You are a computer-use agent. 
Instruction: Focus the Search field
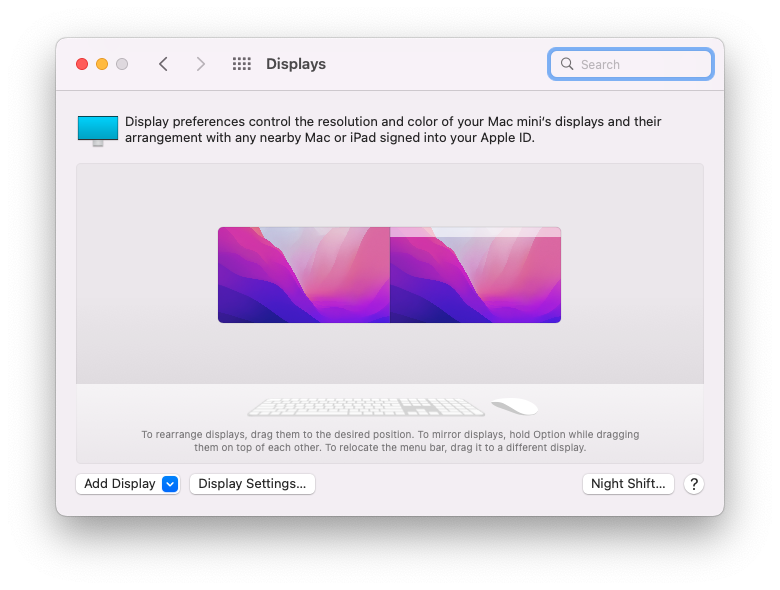pyautogui.click(x=631, y=64)
